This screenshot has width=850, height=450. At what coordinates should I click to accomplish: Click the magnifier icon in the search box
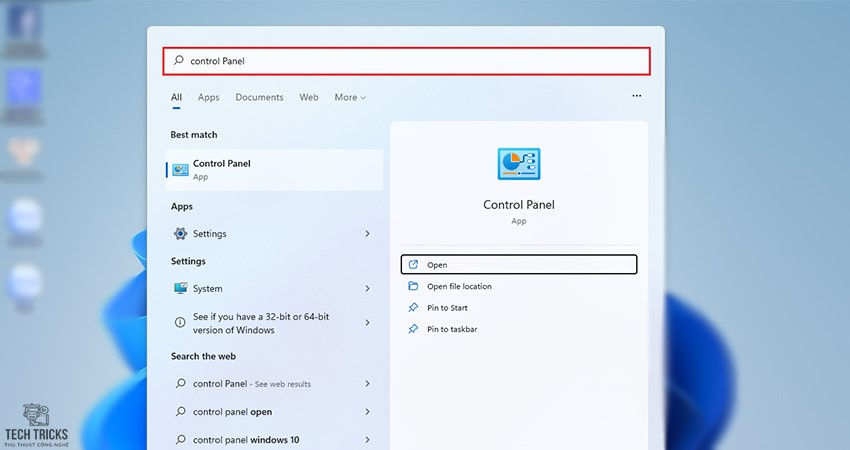coord(178,60)
